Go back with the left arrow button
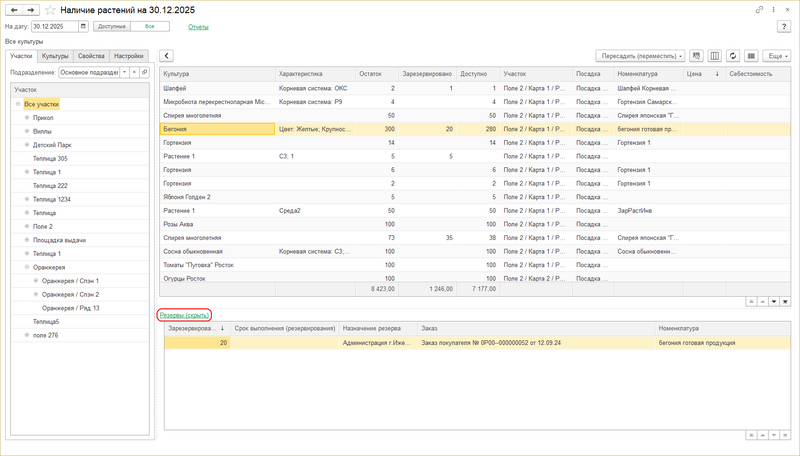 (14, 9)
